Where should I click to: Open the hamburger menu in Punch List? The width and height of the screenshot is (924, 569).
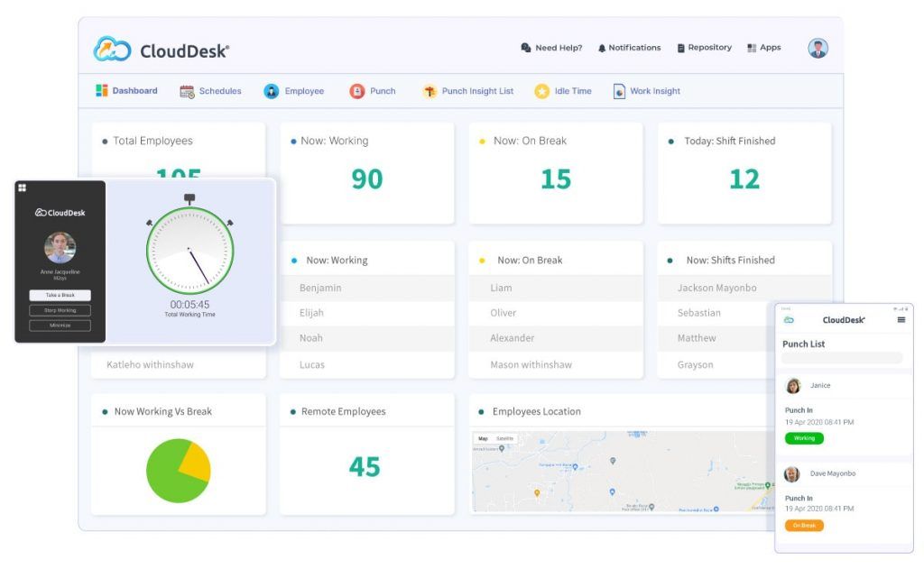coord(901,318)
